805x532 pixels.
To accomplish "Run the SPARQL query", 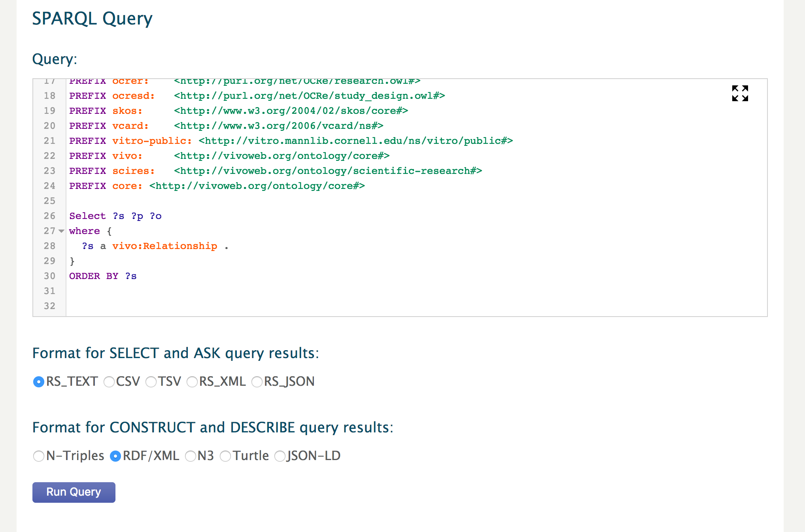I will (74, 492).
